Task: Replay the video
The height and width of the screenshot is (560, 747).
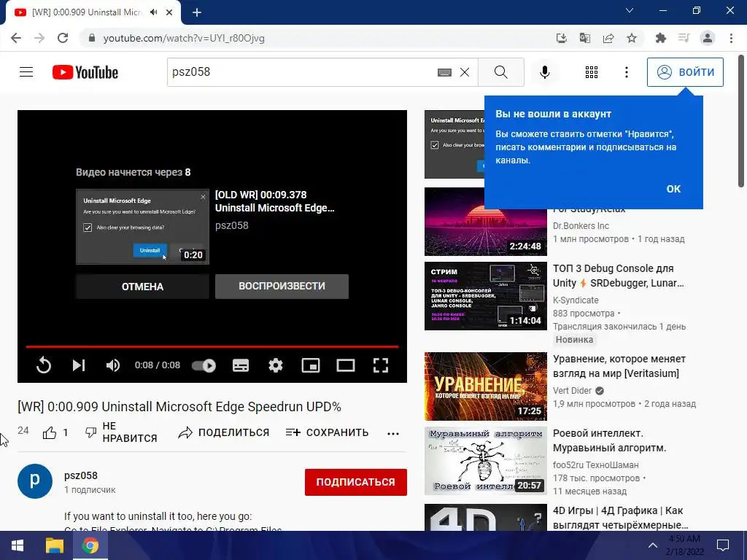Action: (x=43, y=365)
